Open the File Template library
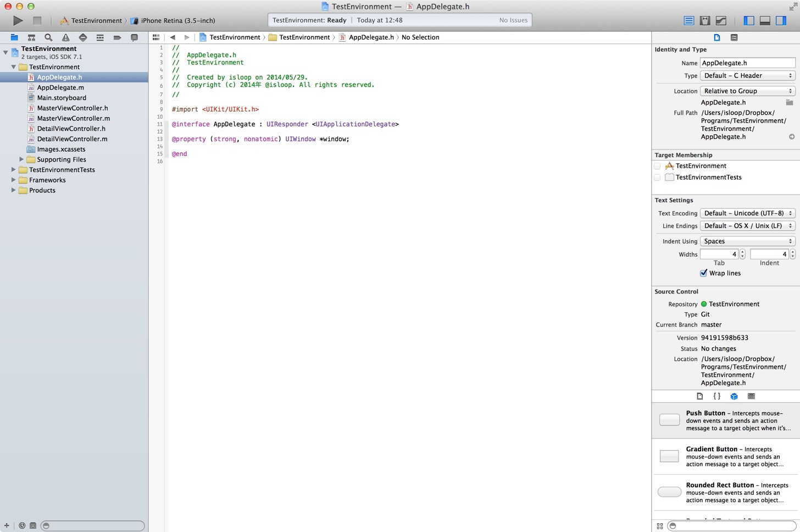800x532 pixels. (x=699, y=396)
